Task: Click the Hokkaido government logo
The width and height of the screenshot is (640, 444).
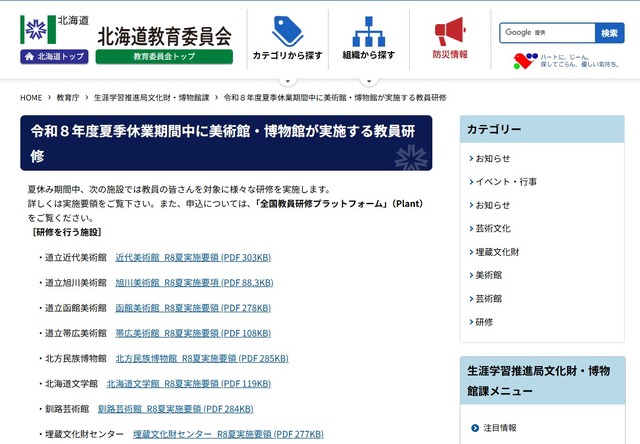Action: [54, 29]
